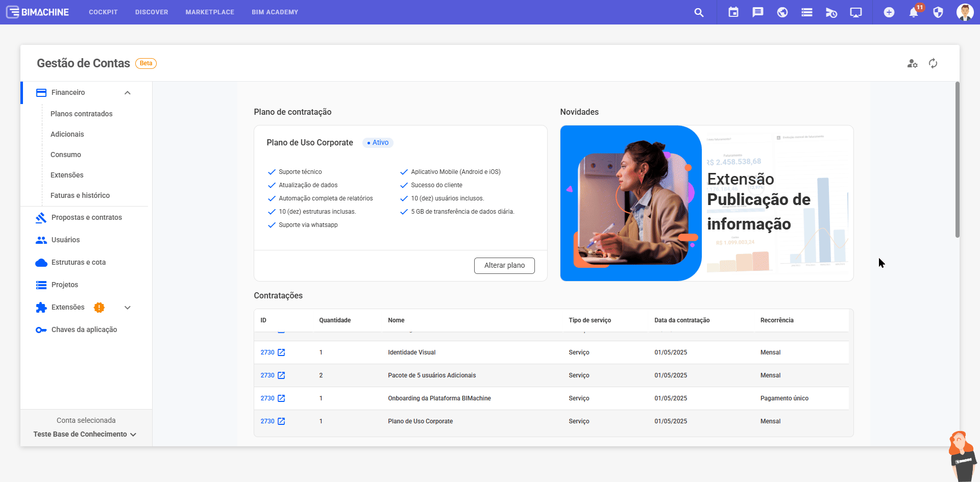Click the plus add icon in top bar
Viewport: 980px width, 482px height.
889,12
